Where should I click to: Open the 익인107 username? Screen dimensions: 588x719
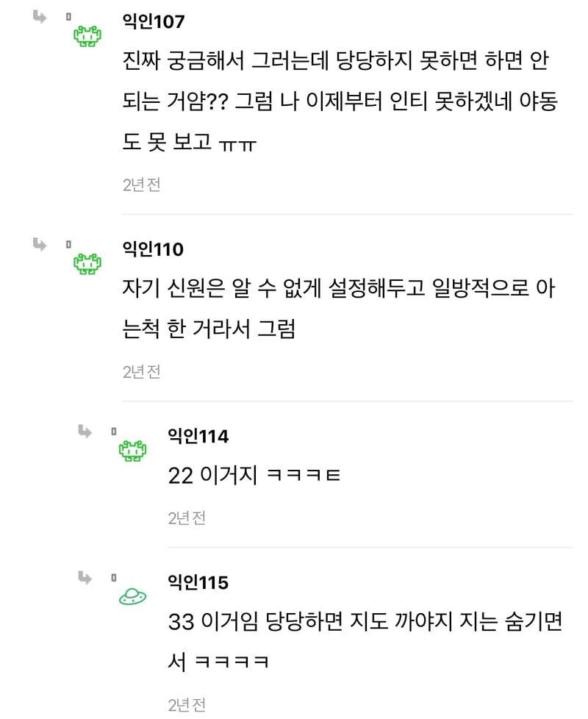tap(153, 21)
